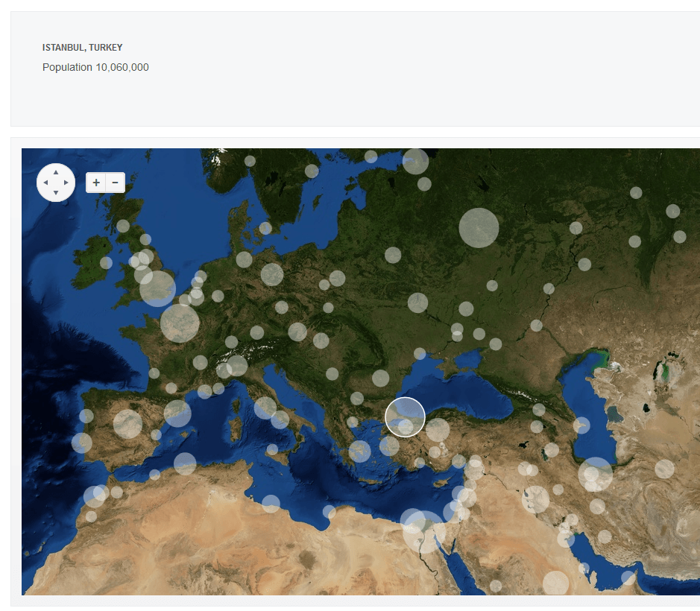This screenshot has height=611, width=700.
Task: Click the Barcelona bubble on Spain's east coast
Action: pyautogui.click(x=177, y=414)
